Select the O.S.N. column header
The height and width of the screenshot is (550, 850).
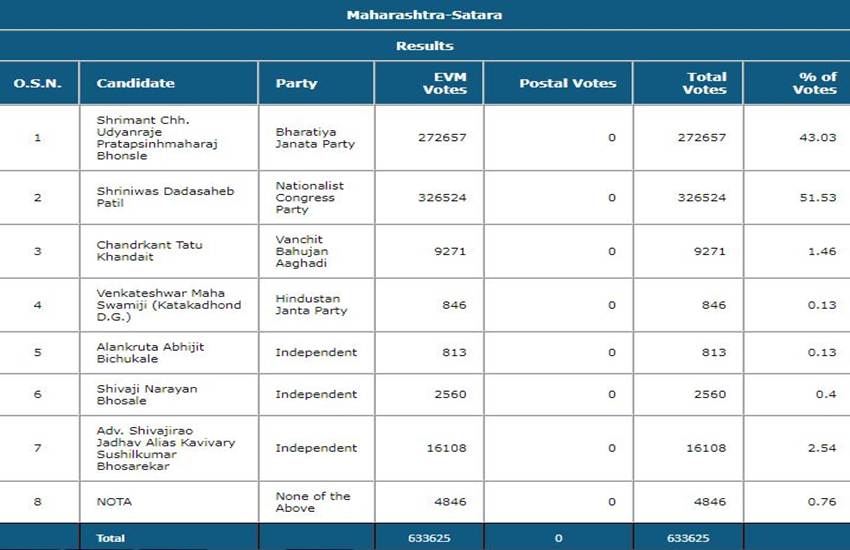click(x=38, y=83)
